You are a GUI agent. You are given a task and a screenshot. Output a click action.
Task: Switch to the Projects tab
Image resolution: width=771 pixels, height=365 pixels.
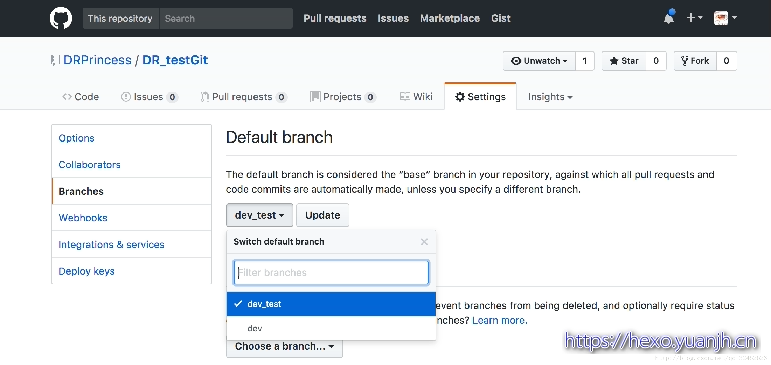[343, 97]
